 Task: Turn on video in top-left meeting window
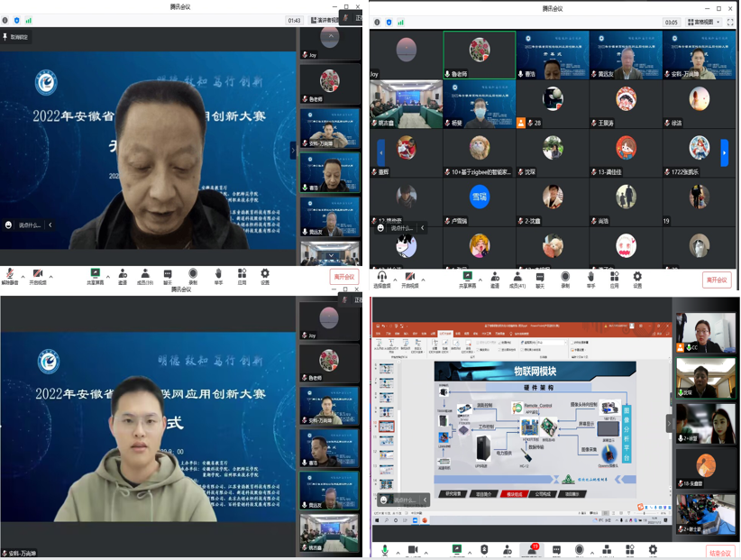pyautogui.click(x=37, y=274)
